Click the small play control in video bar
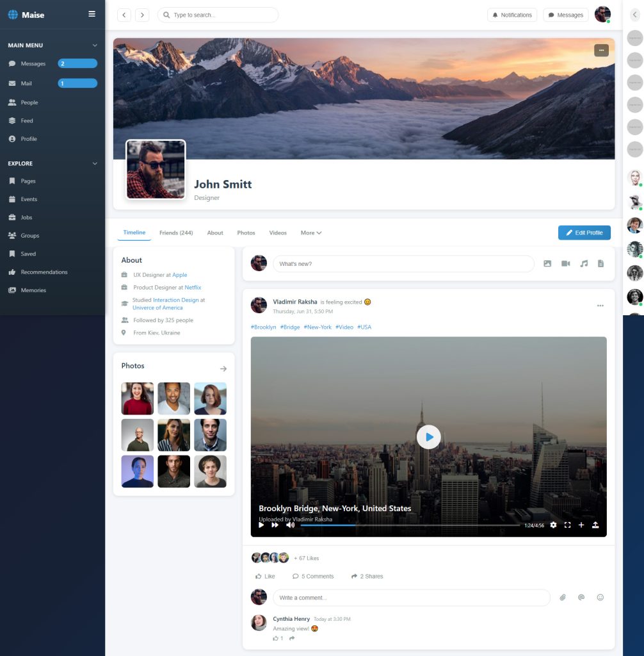Image resolution: width=644 pixels, height=656 pixels. click(x=261, y=525)
